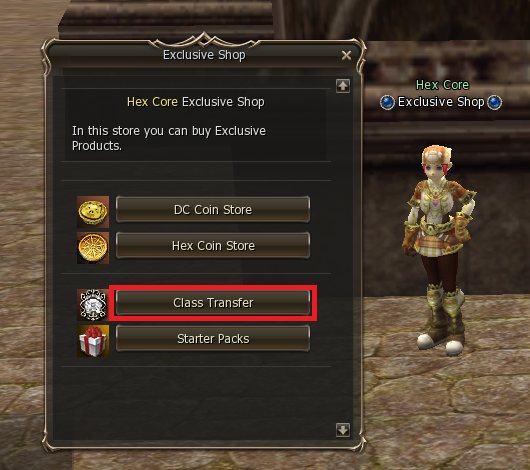Click the red-ribbon gift box icon
This screenshot has width=530, height=470.
(93, 341)
